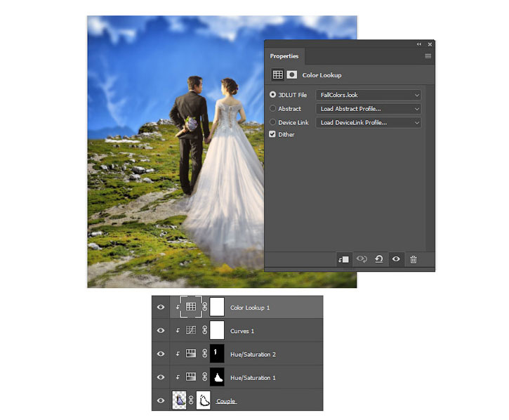The height and width of the screenshot is (420, 509).
Task: Select the Couple layer mask thumbnail
Action: pos(204,400)
